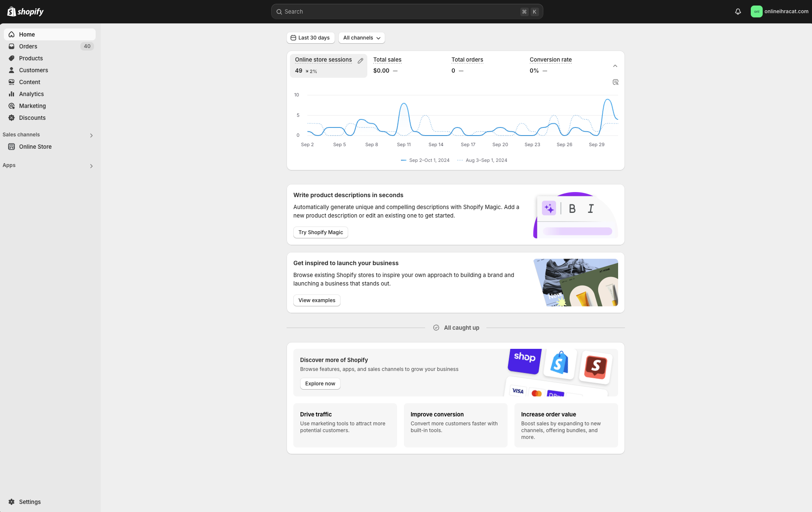Click the onlineihracat.com store name
The width and height of the screenshot is (812, 512).
786,11
